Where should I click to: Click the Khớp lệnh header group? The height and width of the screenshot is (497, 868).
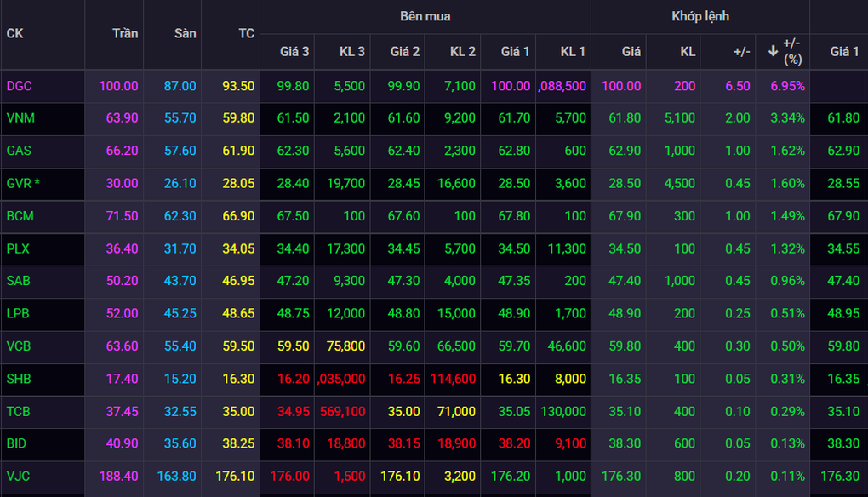(700, 16)
